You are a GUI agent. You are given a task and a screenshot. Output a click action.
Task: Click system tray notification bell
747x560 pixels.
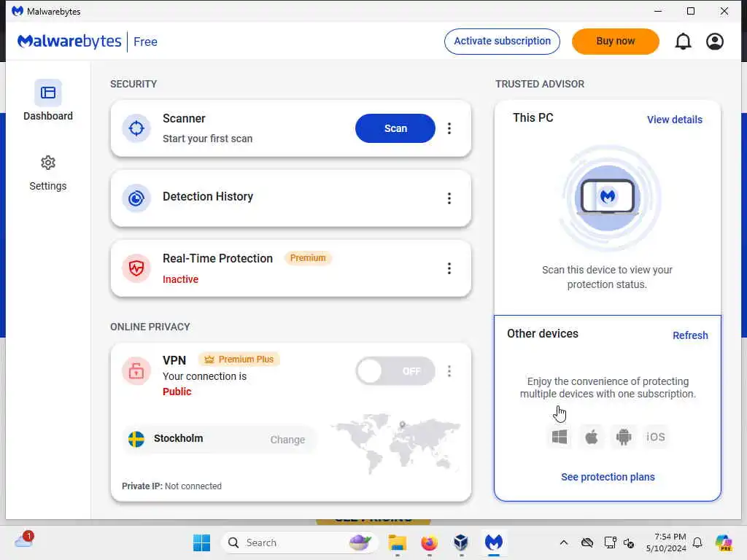click(x=697, y=542)
